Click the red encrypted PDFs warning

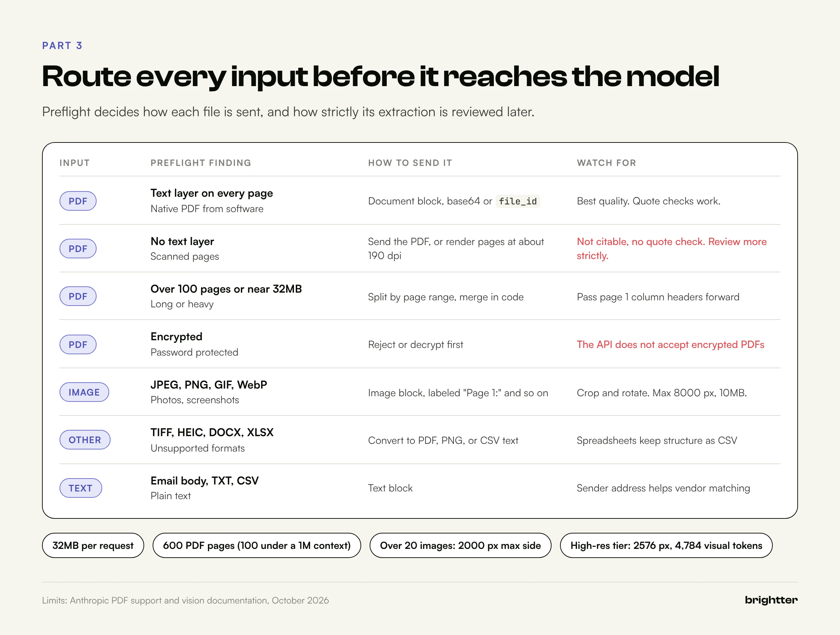pyautogui.click(x=671, y=344)
